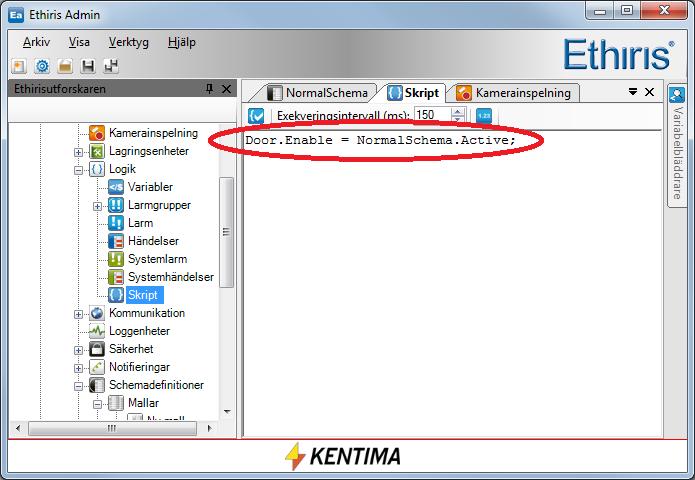The image size is (695, 480).
Task: Switch to the Kamerainspelning tab
Action: coord(514,93)
